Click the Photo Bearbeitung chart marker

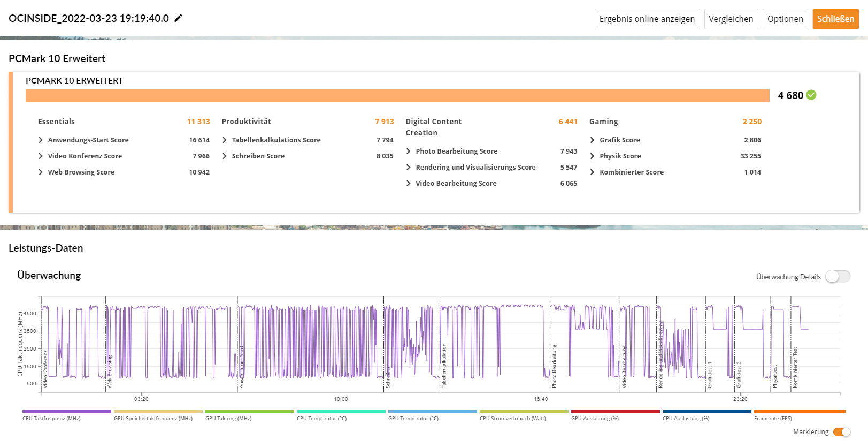click(555, 366)
